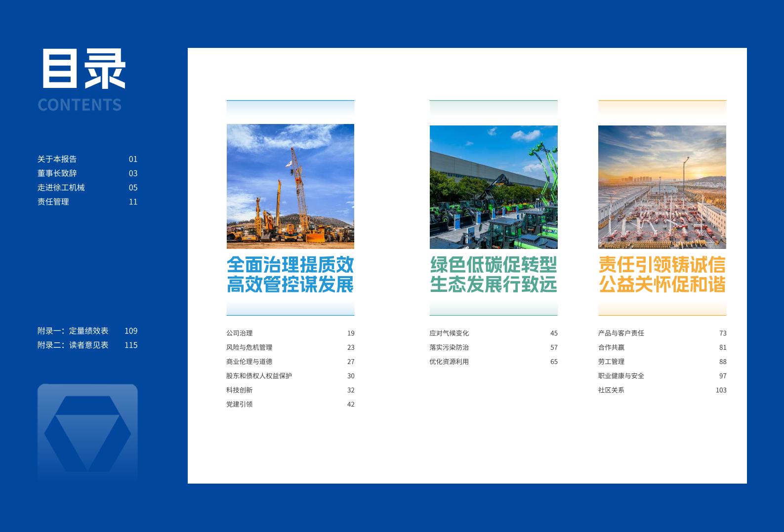
Task: Jump to 走进徐工机械 section
Action: [x=61, y=188]
